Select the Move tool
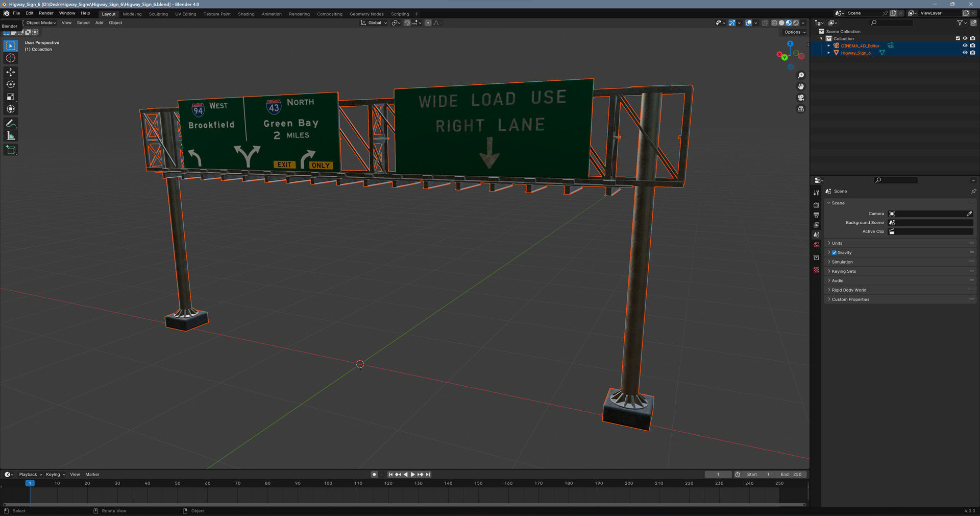Screen dimensions: 980x516 click(11, 72)
